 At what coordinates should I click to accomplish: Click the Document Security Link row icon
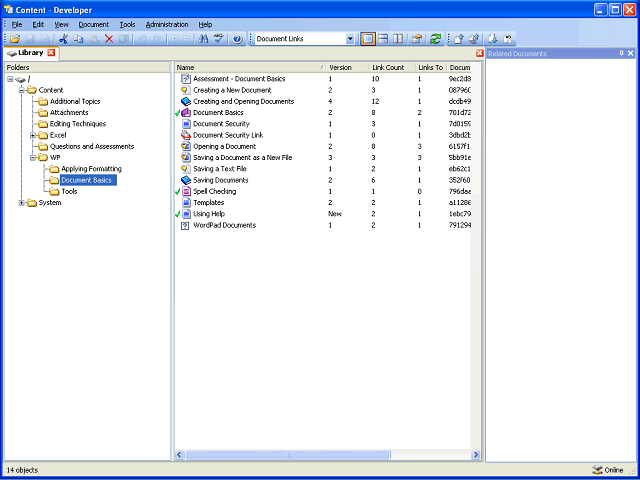point(186,135)
